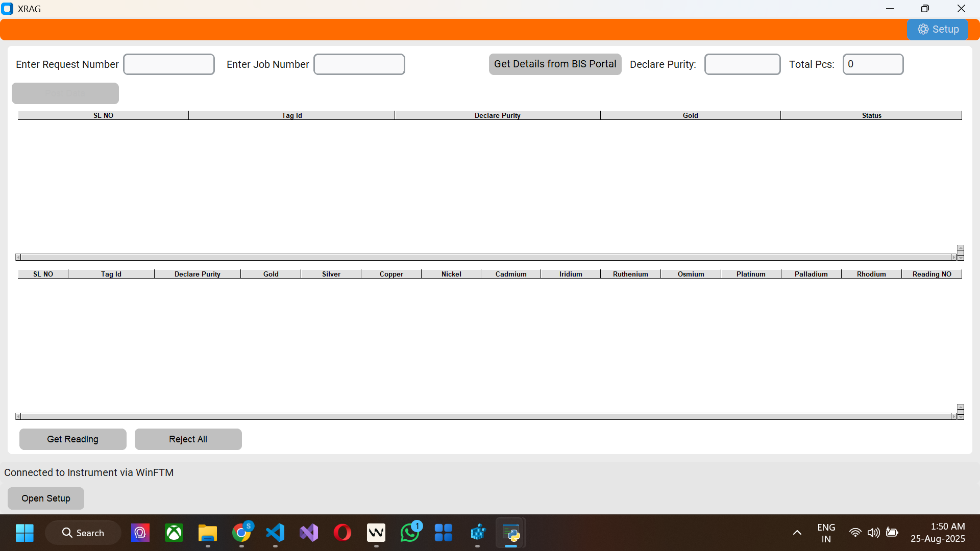Open the running Python application in the taskbar
Viewport: 980px width, 551px height.
tap(510, 532)
